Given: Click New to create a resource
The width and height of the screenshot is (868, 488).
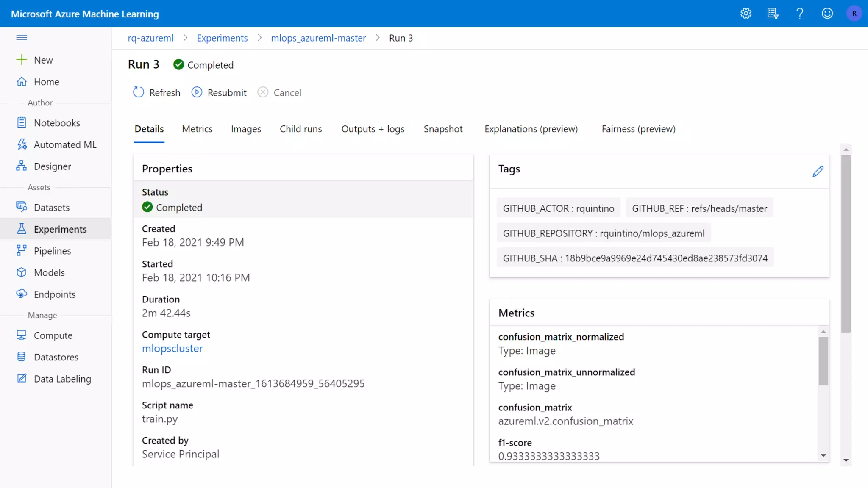Looking at the screenshot, I should point(43,60).
